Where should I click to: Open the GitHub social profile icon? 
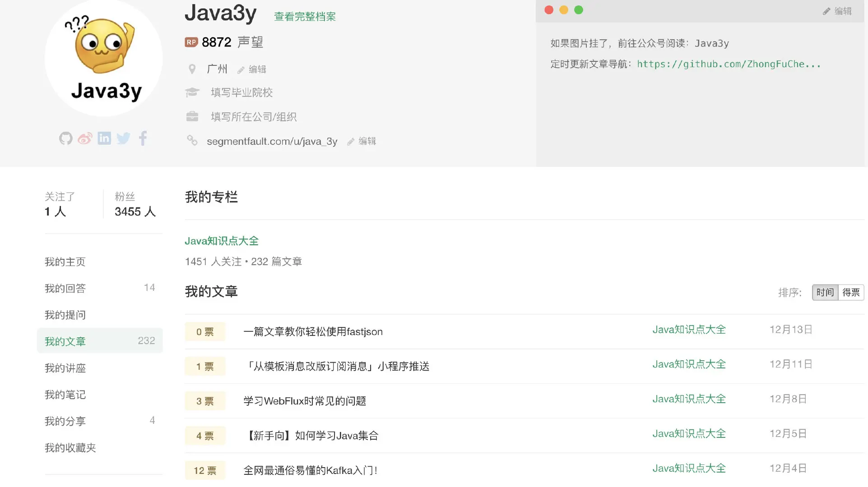66,138
